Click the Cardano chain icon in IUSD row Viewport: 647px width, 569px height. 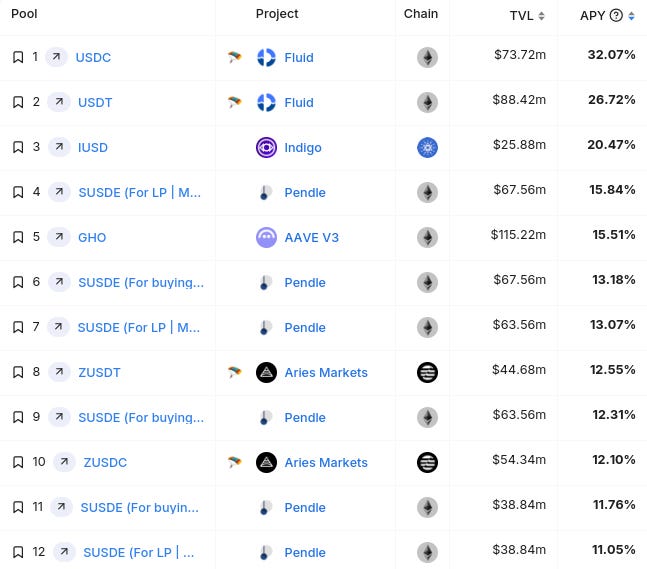(x=427, y=147)
